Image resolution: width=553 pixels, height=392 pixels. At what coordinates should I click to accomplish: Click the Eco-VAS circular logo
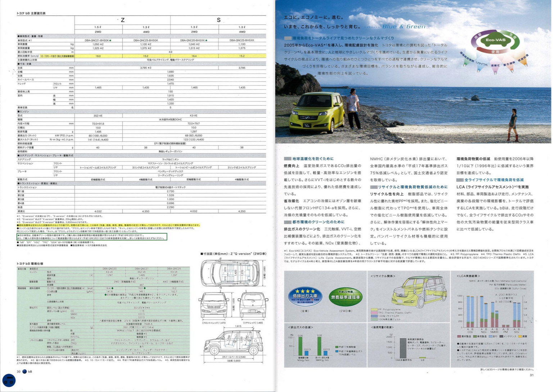(495, 41)
